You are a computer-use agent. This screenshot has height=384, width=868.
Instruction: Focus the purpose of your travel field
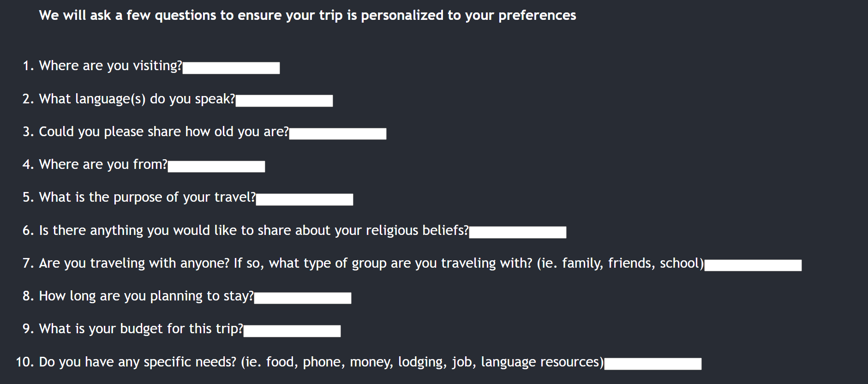[305, 199]
